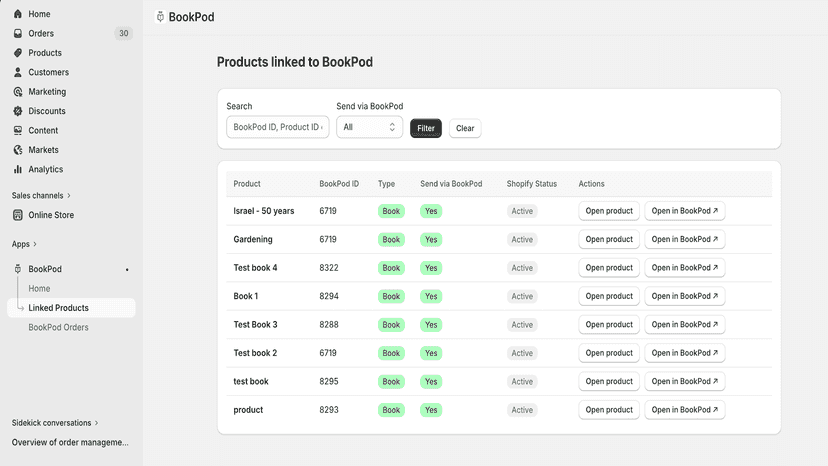Click the Analytics bar chart icon

(18, 169)
